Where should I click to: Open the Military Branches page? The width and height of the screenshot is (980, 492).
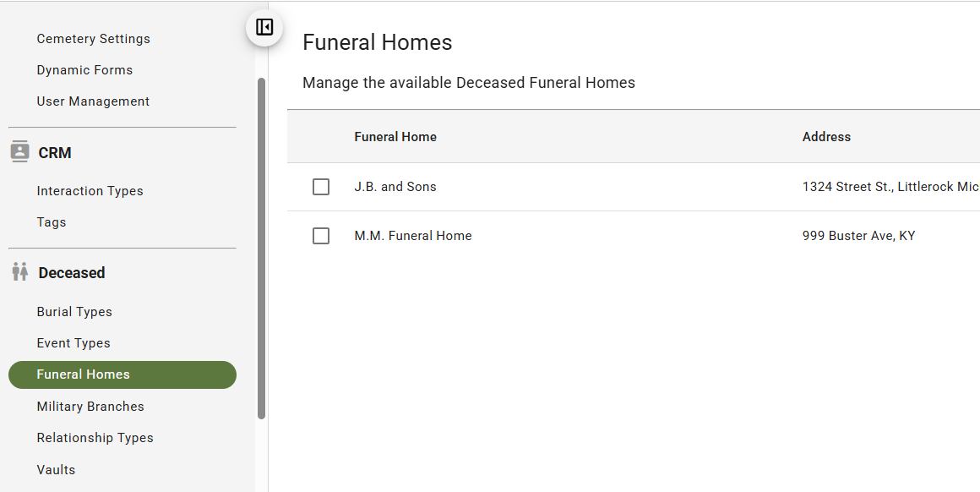click(90, 407)
